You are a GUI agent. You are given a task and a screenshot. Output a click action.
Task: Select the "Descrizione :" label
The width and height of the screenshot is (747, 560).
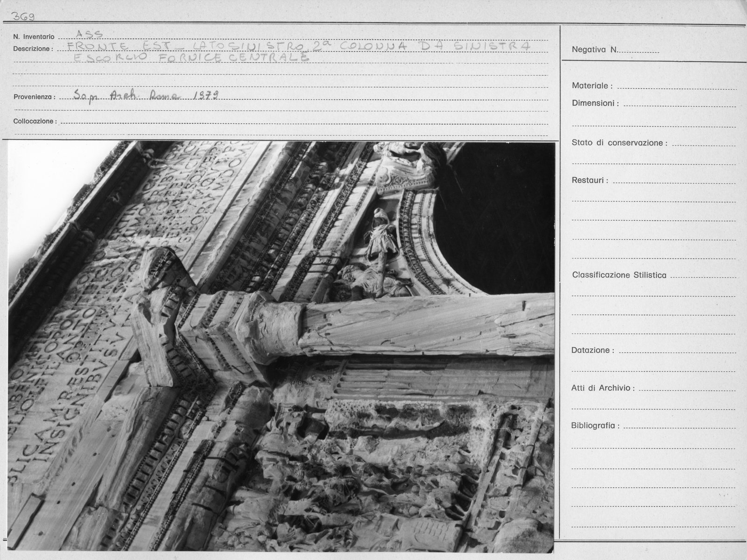[33, 49]
